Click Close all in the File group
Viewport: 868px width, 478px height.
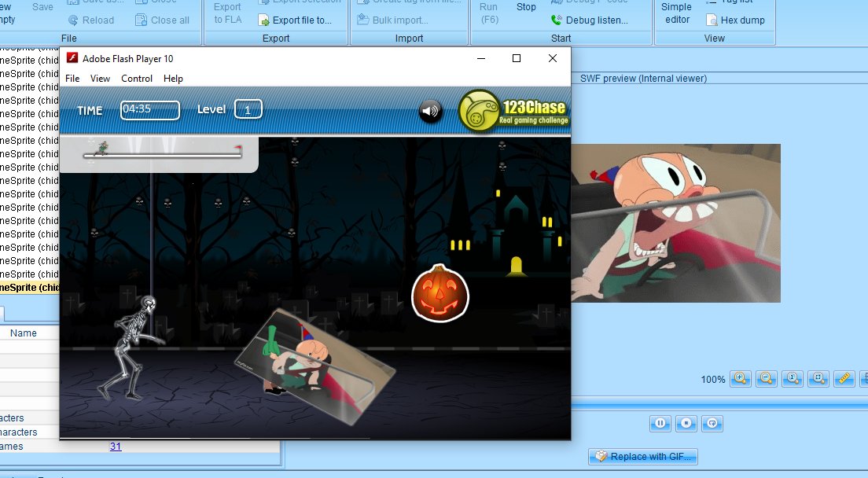point(163,20)
